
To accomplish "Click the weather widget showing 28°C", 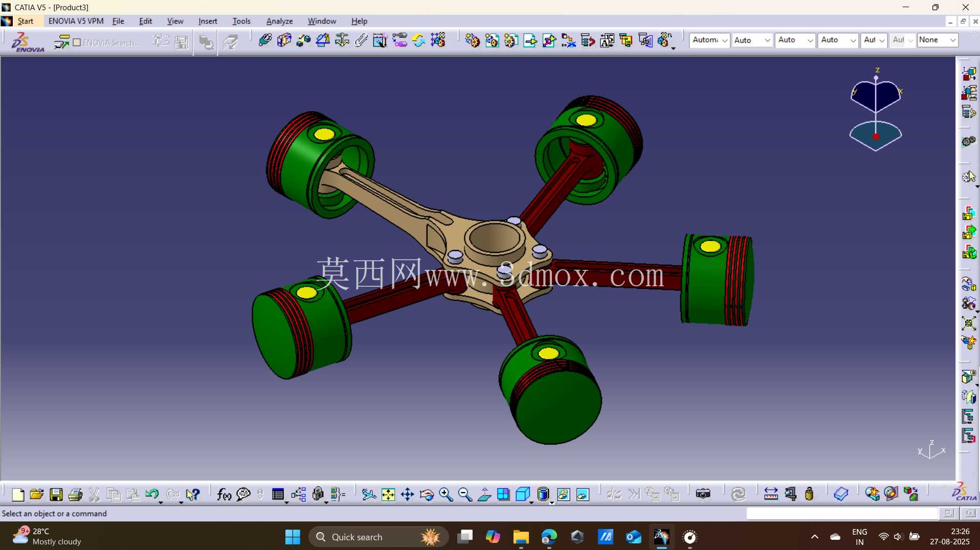I will [x=47, y=536].
